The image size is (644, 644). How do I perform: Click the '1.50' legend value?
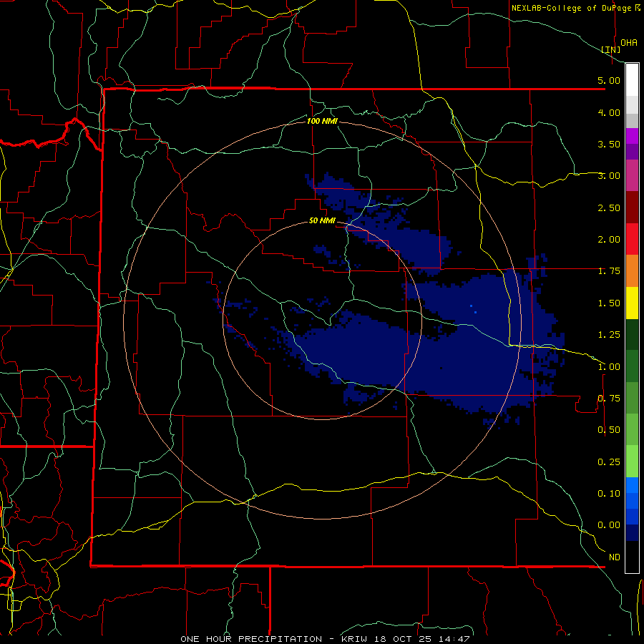(609, 303)
